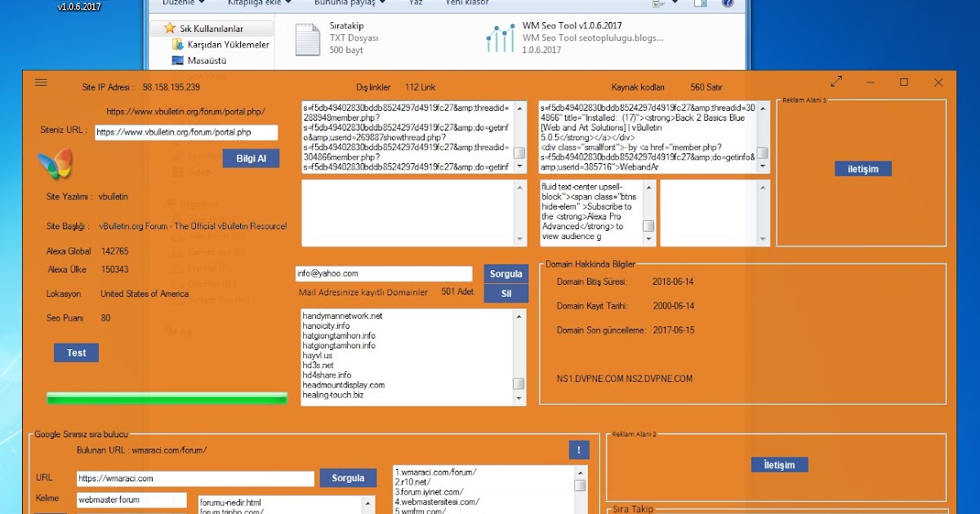Image resolution: width=980 pixels, height=514 pixels.
Task: Click up arrow of Google results list scrollbar
Action: click(580, 472)
